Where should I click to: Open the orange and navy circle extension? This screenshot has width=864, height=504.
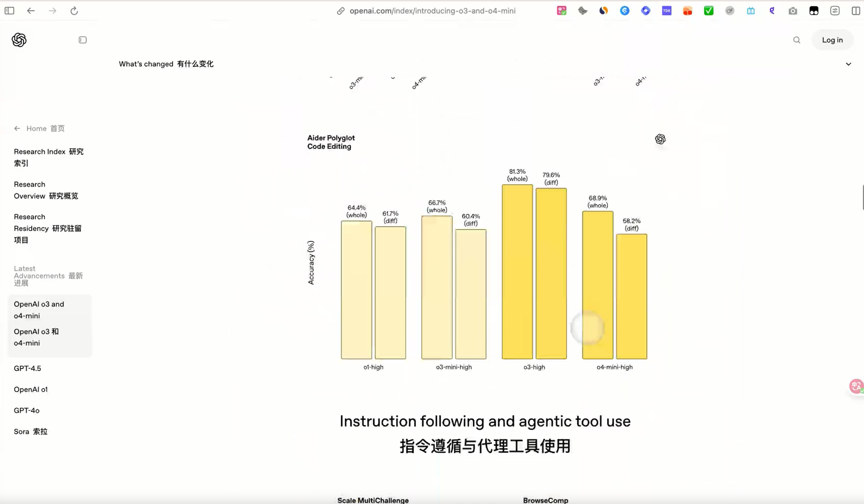click(604, 11)
